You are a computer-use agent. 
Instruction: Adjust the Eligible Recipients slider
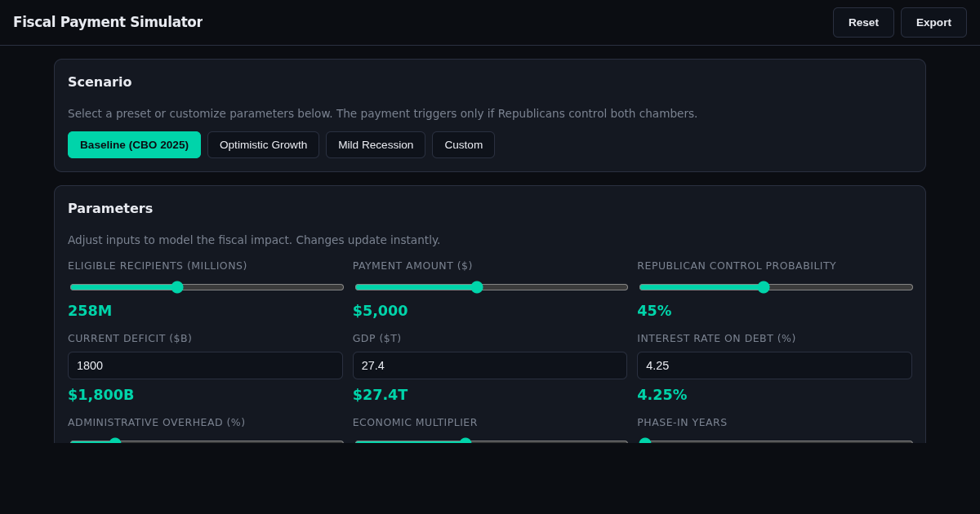coord(207,287)
